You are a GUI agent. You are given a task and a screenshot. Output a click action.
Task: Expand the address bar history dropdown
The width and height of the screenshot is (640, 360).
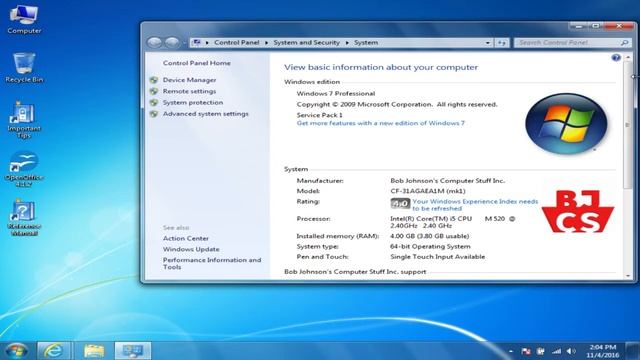(487, 42)
